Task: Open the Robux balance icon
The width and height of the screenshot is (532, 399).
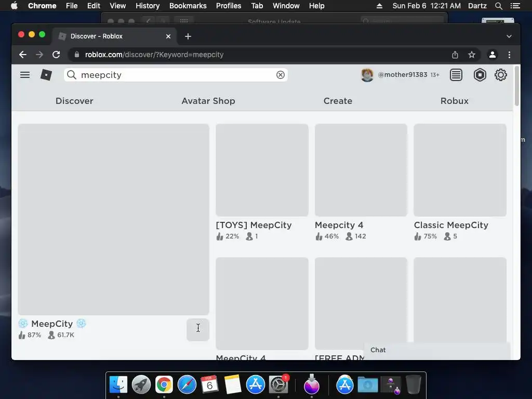Action: pos(480,75)
